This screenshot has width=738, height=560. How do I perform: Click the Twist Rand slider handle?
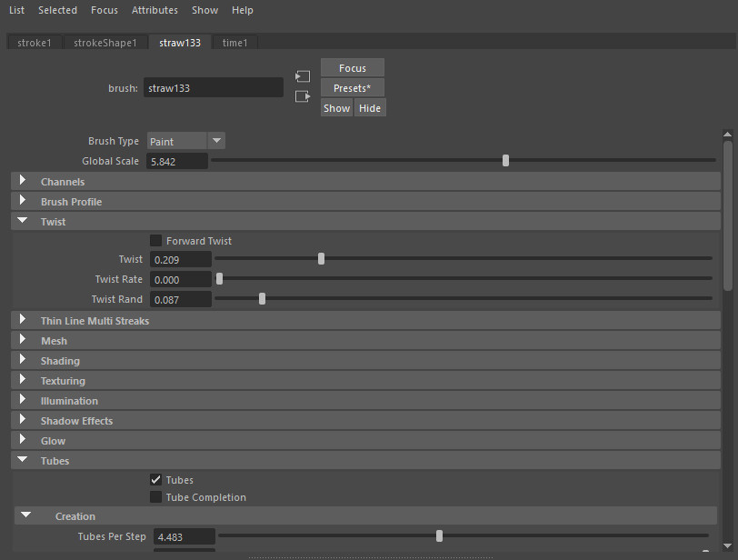tap(262, 298)
